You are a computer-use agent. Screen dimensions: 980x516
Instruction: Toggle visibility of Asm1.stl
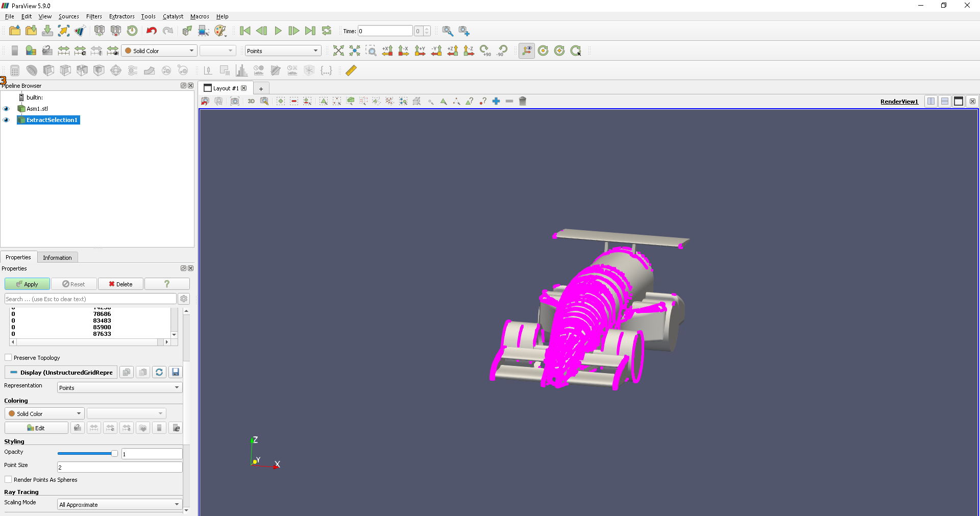click(x=7, y=109)
